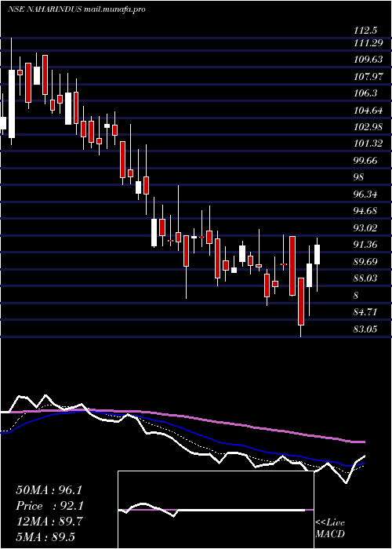392x549 pixels.
Task: Click the '12MA : 89.7' legend entry
Action: (49, 522)
